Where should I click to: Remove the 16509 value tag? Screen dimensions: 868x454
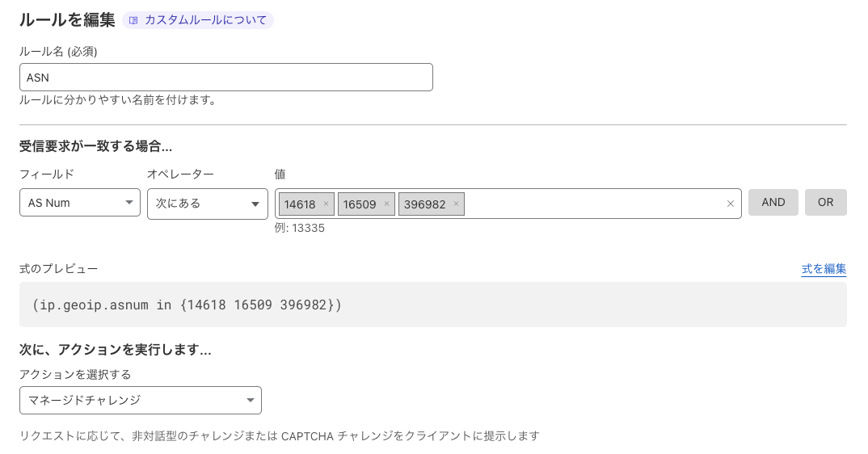pos(386,204)
